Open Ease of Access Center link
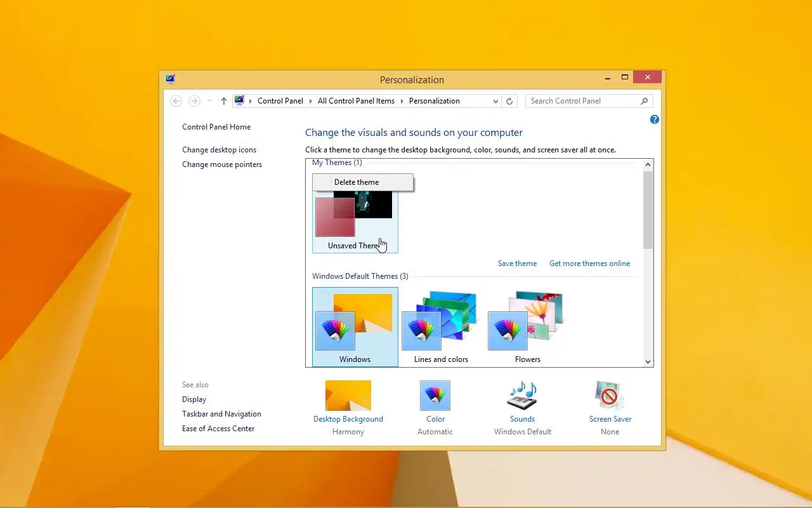The image size is (812, 508). click(218, 429)
